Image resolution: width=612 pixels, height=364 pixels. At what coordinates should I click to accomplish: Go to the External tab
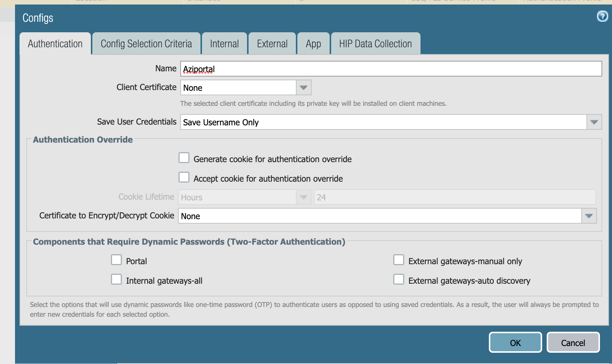pos(272,44)
